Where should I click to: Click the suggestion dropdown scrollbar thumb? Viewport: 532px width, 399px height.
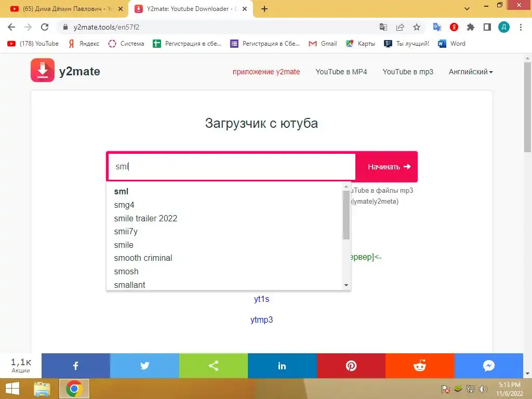346,215
